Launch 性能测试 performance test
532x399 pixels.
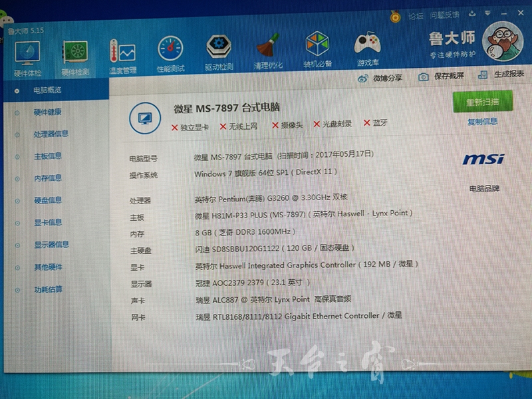[x=170, y=55]
